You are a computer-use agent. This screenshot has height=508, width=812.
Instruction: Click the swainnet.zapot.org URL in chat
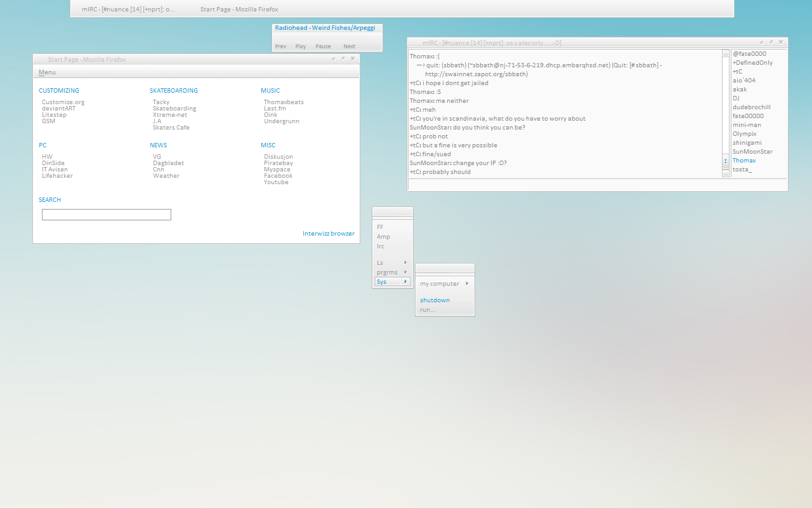pos(476,74)
